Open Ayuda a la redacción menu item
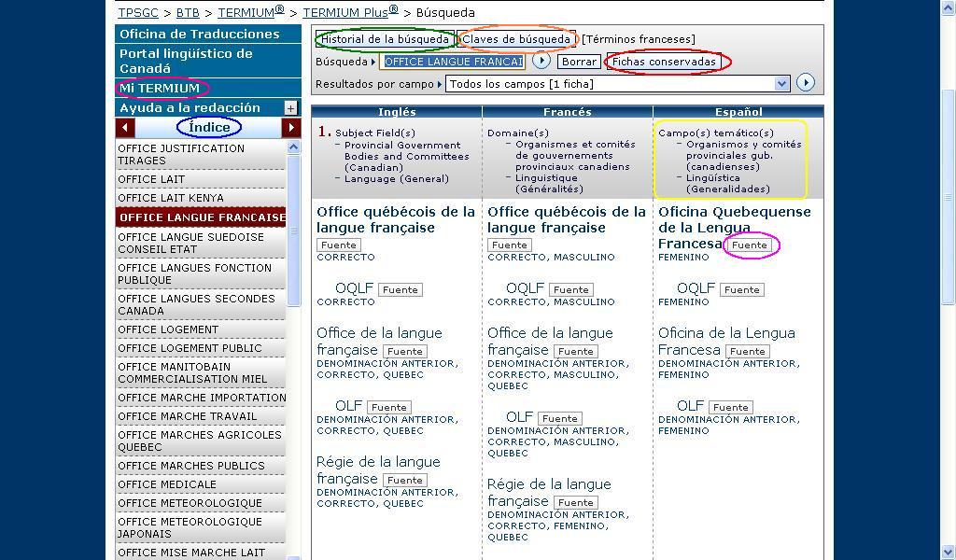Screen dimensions: 956x560 [x=200, y=108]
